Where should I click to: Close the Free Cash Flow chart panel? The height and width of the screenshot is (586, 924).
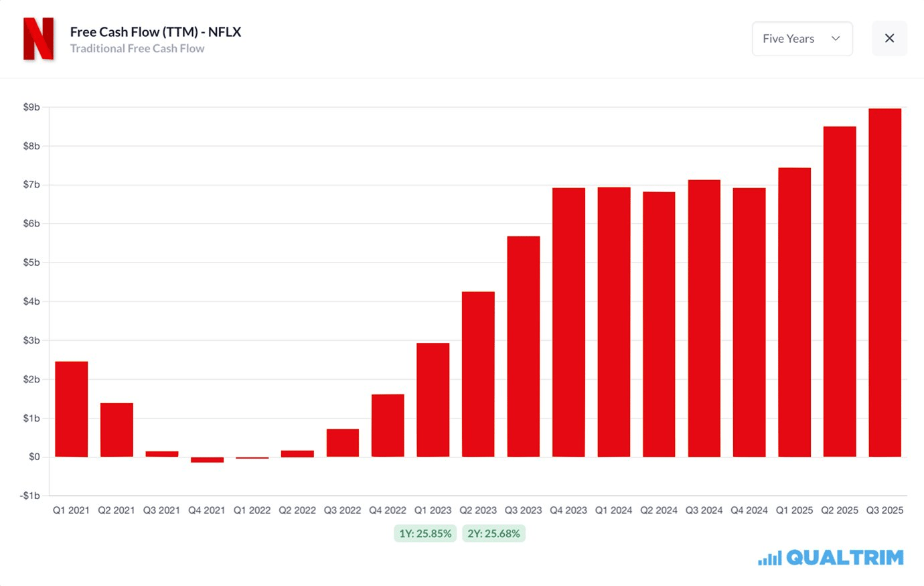point(889,38)
